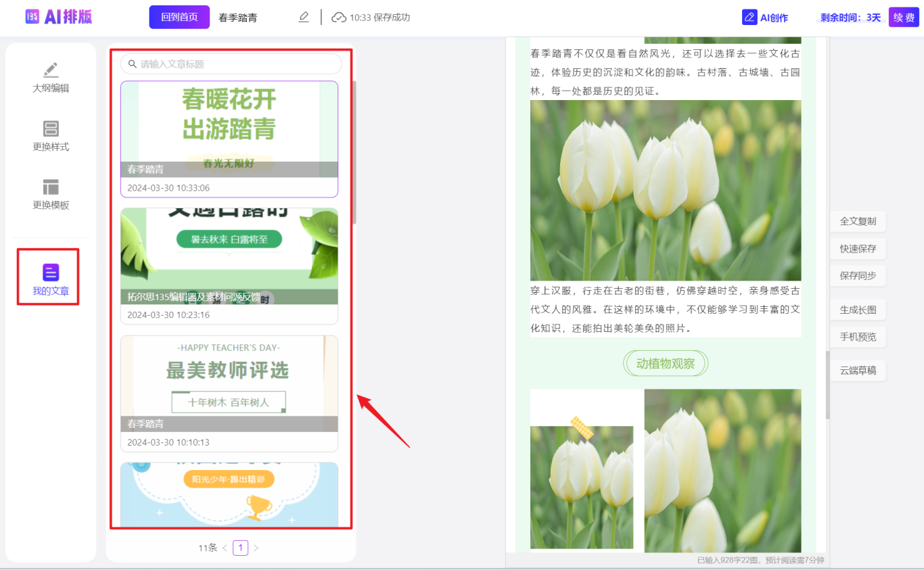Viewport: 924px width, 570px height.
Task: Click the AI排版 logo
Action: point(59,17)
